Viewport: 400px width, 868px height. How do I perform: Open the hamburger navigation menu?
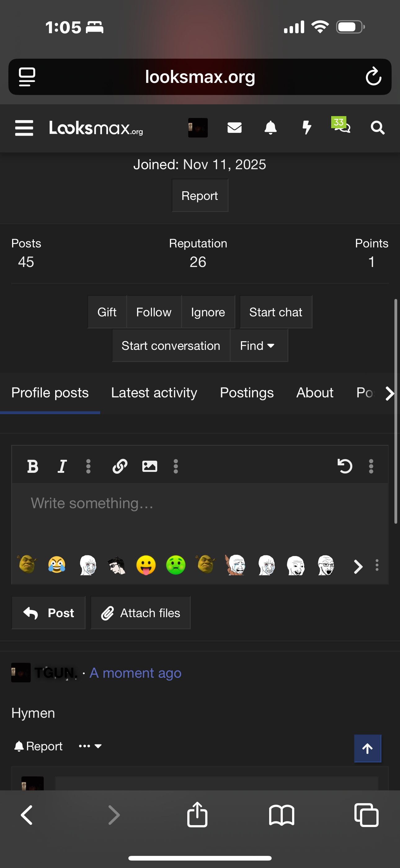[24, 128]
